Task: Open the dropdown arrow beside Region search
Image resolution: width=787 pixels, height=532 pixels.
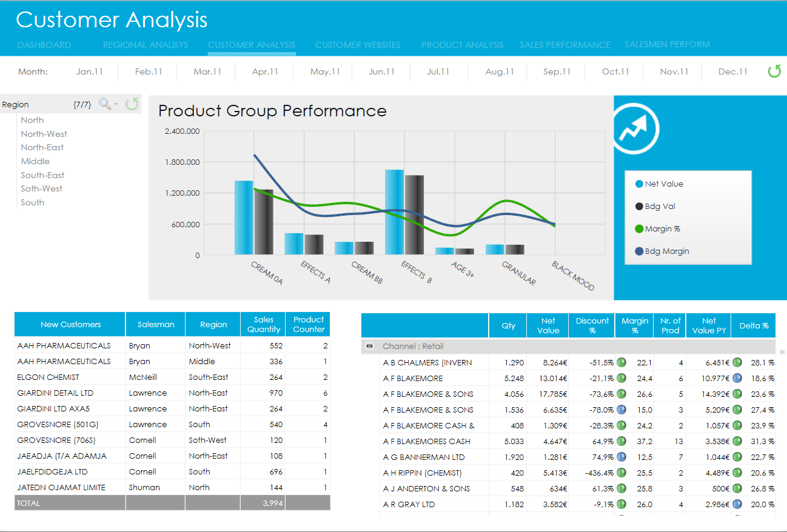Action: pos(116,105)
